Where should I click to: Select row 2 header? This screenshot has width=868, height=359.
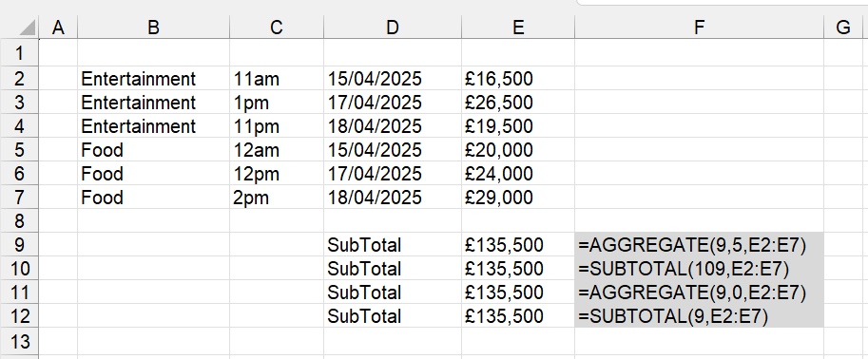(x=19, y=79)
